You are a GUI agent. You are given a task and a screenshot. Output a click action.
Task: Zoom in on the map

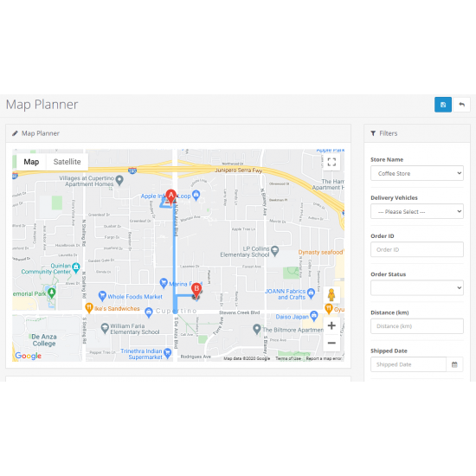tap(331, 325)
